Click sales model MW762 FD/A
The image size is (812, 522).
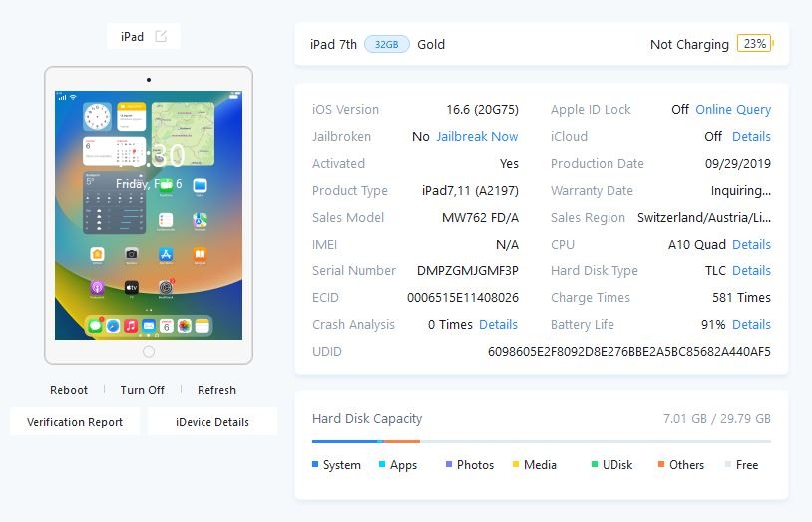480,218
